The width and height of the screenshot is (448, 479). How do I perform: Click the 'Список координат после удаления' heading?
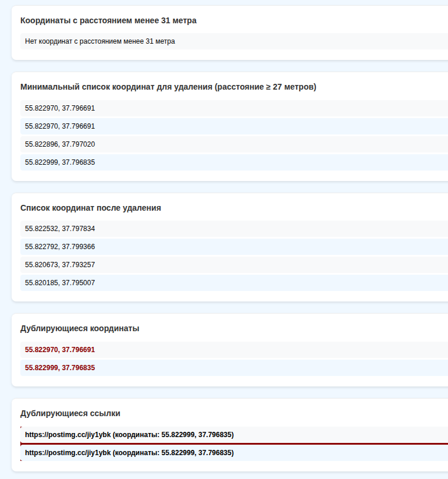(91, 208)
